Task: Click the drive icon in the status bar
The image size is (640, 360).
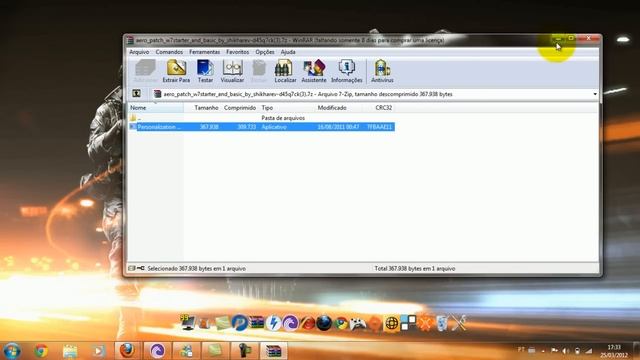Action: tap(132, 268)
